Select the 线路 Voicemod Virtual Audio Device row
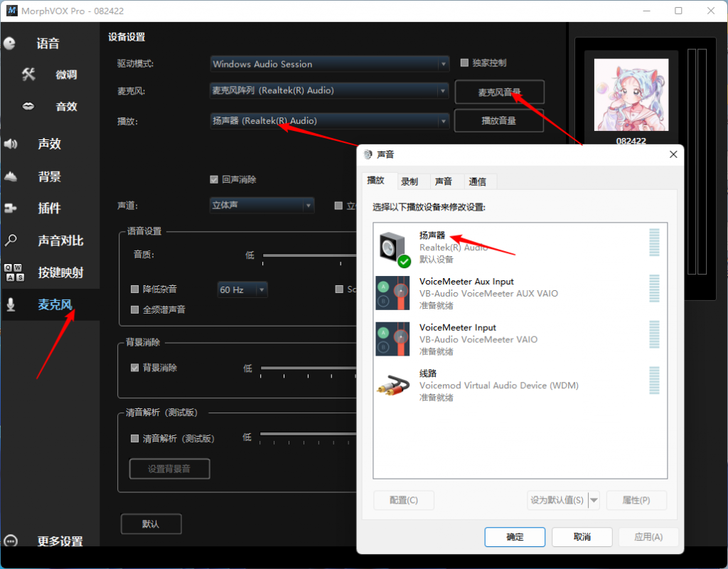 tap(520, 385)
